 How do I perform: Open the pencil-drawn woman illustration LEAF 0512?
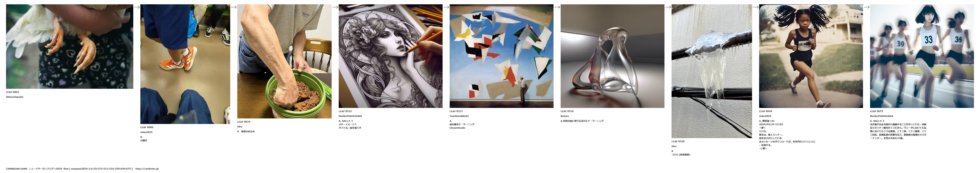391,56
